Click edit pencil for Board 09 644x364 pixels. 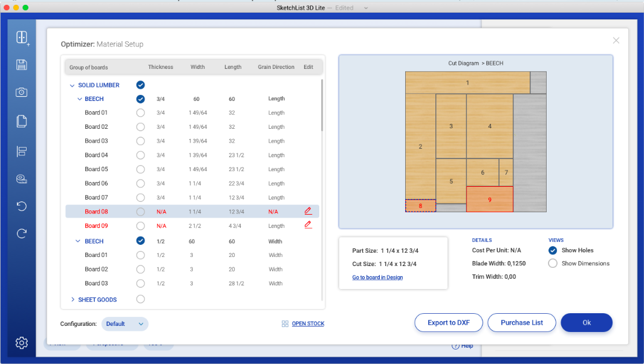click(x=308, y=225)
